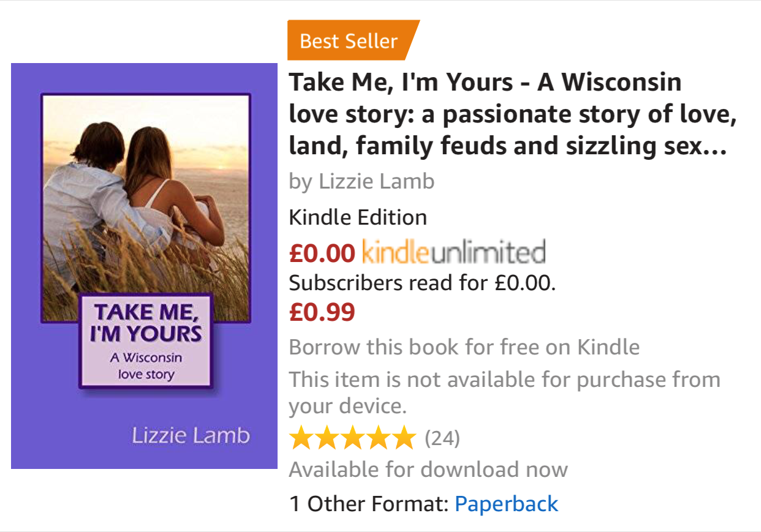Select the Kindle Edition format label
Viewport: 761px width, 532px height.
[x=358, y=217]
